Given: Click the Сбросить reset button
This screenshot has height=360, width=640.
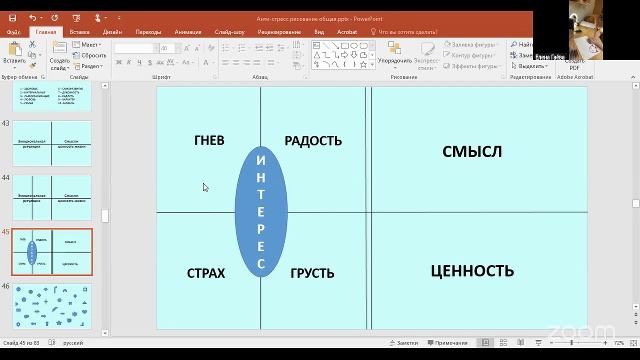Looking at the screenshot, I should pyautogui.click(x=89, y=55).
